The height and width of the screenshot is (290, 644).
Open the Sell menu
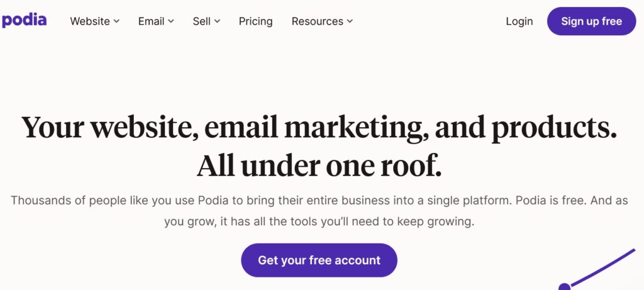tap(206, 21)
